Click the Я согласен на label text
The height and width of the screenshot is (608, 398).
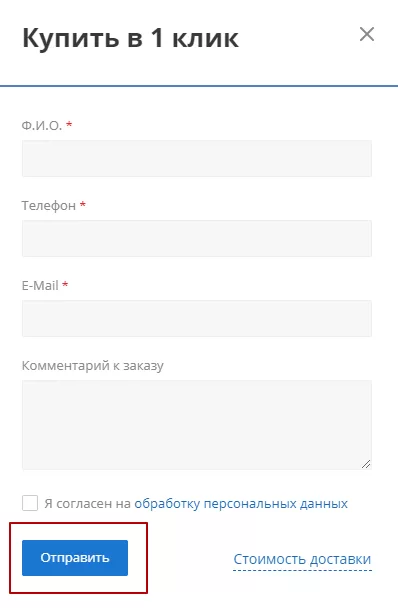pos(87,504)
